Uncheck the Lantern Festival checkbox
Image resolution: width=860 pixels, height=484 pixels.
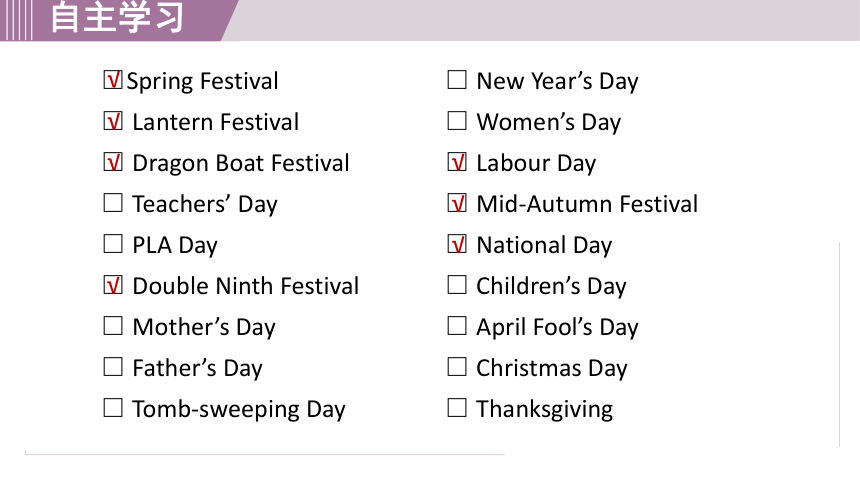coord(113,121)
